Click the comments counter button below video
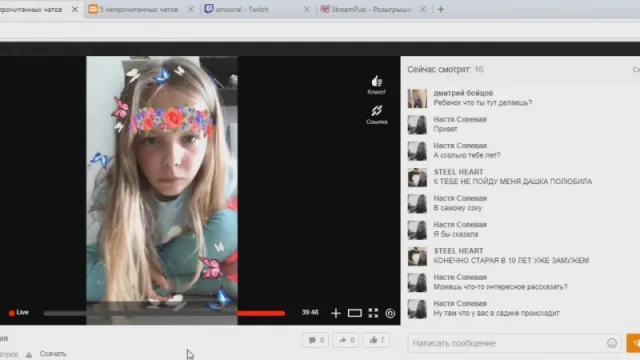 pos(316,340)
